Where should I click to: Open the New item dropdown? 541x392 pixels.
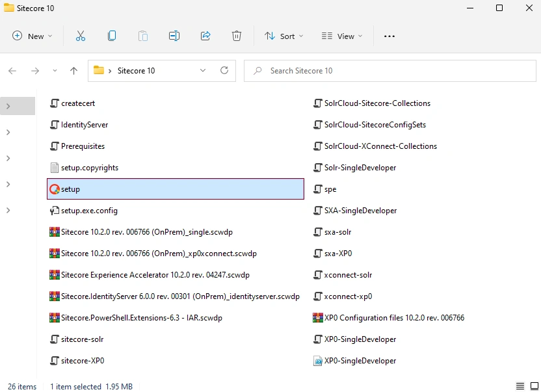[x=32, y=36]
